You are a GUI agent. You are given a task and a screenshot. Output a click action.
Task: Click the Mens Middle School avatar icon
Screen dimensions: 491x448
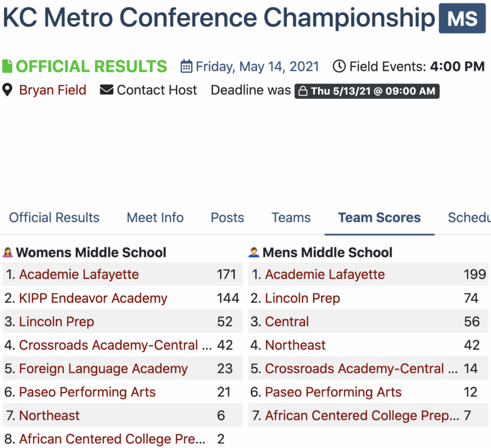point(254,252)
